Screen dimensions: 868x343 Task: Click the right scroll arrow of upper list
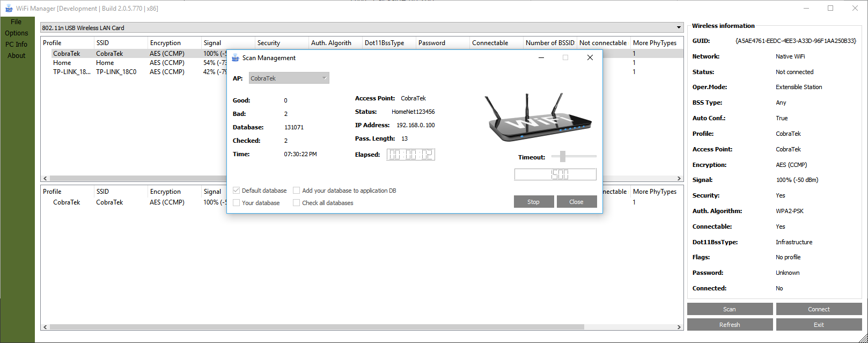(x=679, y=178)
